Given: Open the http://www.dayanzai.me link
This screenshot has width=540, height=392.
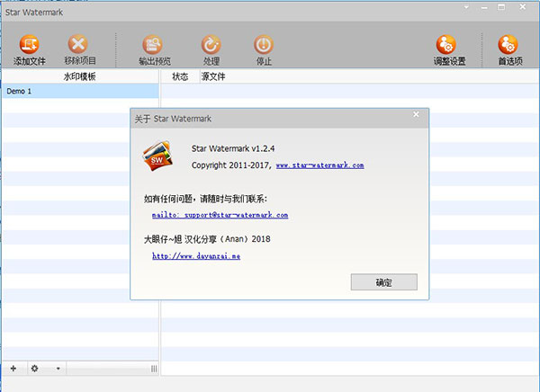Looking at the screenshot, I should tap(196, 256).
